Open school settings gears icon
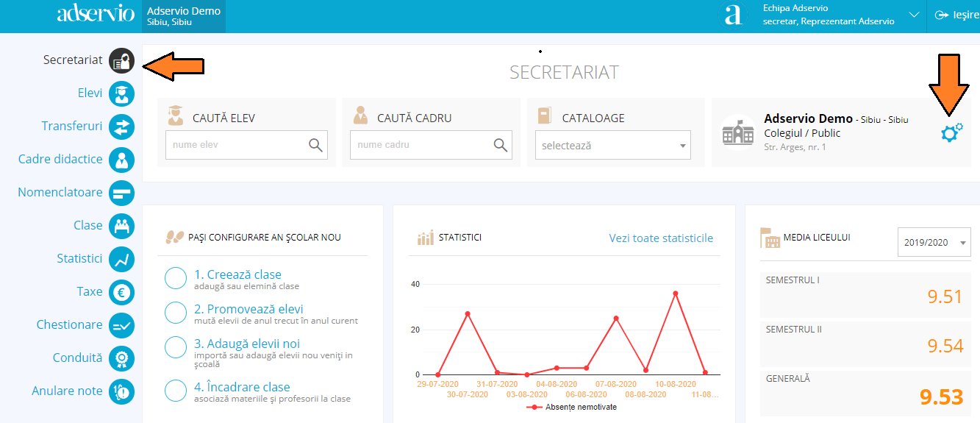The width and height of the screenshot is (980, 423). (x=951, y=132)
